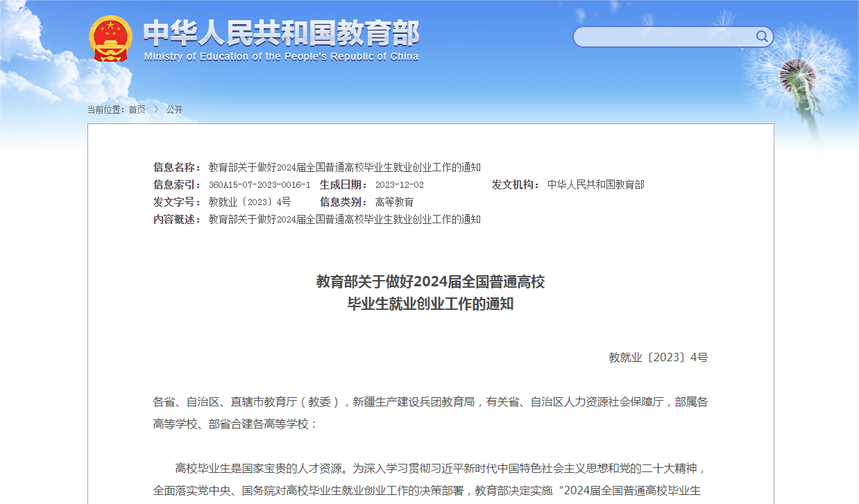Click the paragraph line starting 高校毕业生是国家宝贵的人才资源
859x504 pixels.
click(x=442, y=468)
